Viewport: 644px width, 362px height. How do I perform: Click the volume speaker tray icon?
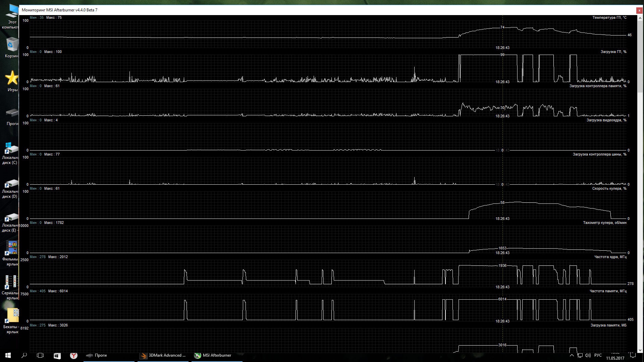pos(588,355)
